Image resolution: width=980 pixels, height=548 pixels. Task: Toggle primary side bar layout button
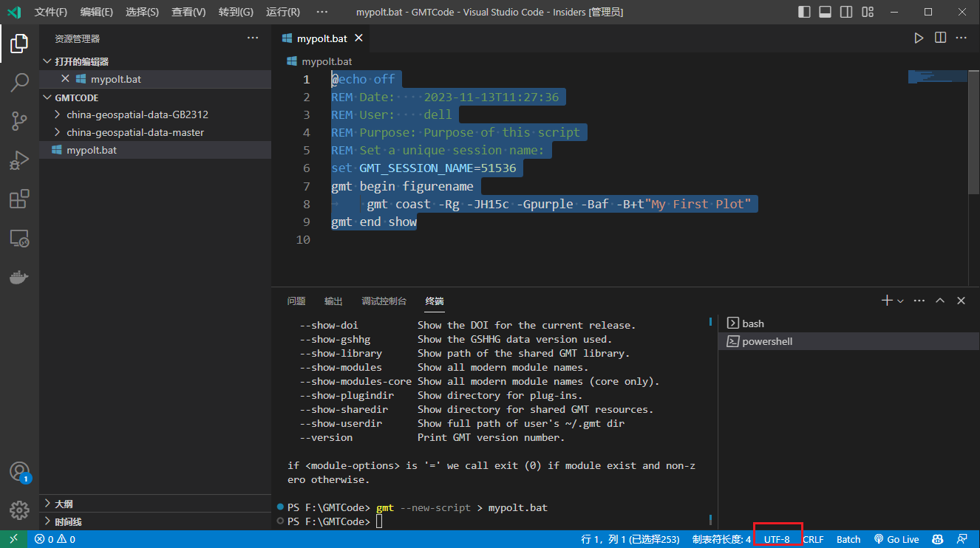click(805, 12)
